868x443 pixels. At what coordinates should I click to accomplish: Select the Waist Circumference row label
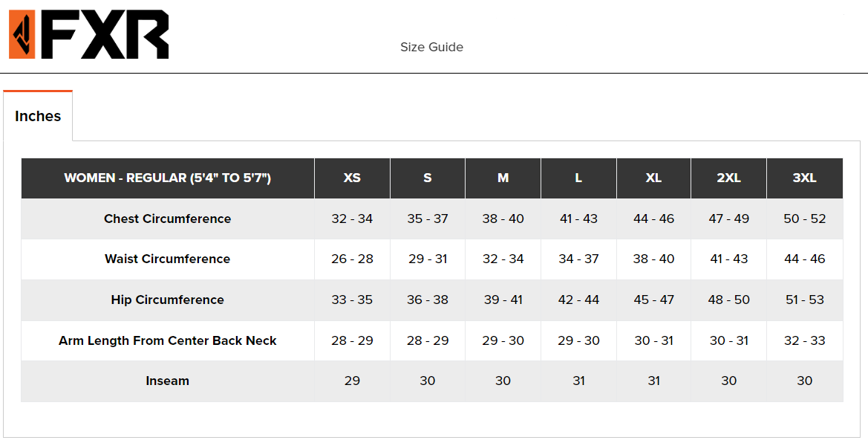click(x=167, y=259)
